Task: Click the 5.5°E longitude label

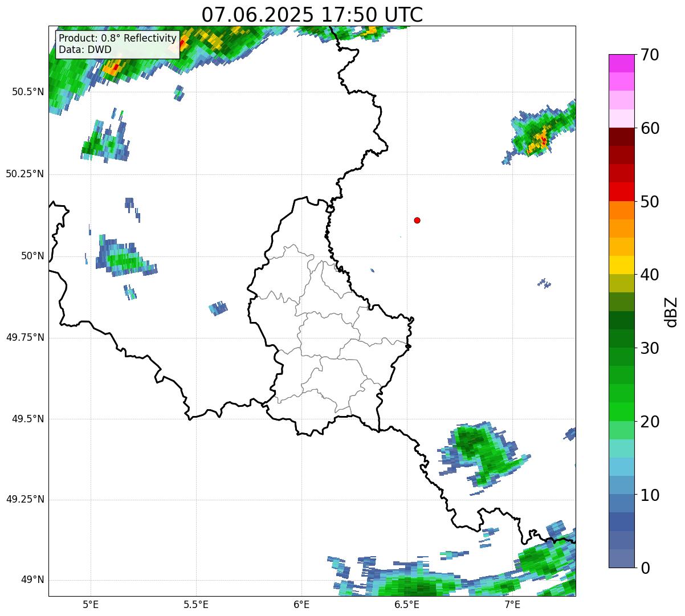Action: 196,604
